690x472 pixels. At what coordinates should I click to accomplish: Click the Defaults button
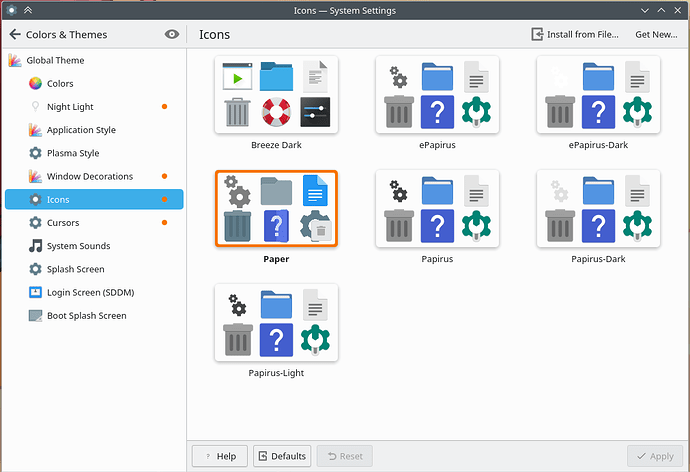click(282, 456)
